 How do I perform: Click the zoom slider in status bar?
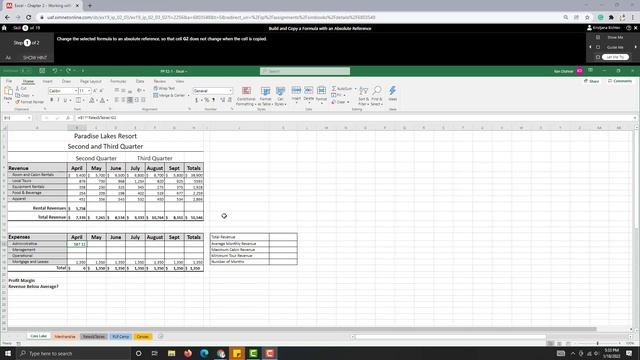[597, 344]
